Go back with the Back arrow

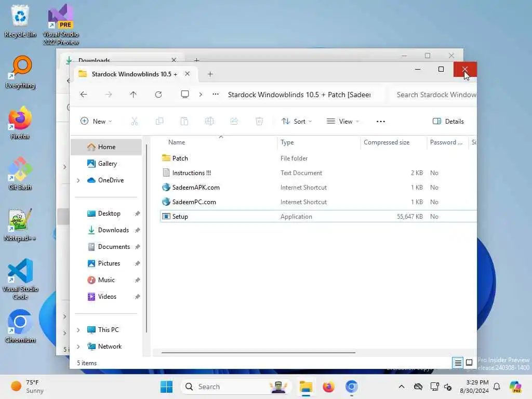pos(84,95)
